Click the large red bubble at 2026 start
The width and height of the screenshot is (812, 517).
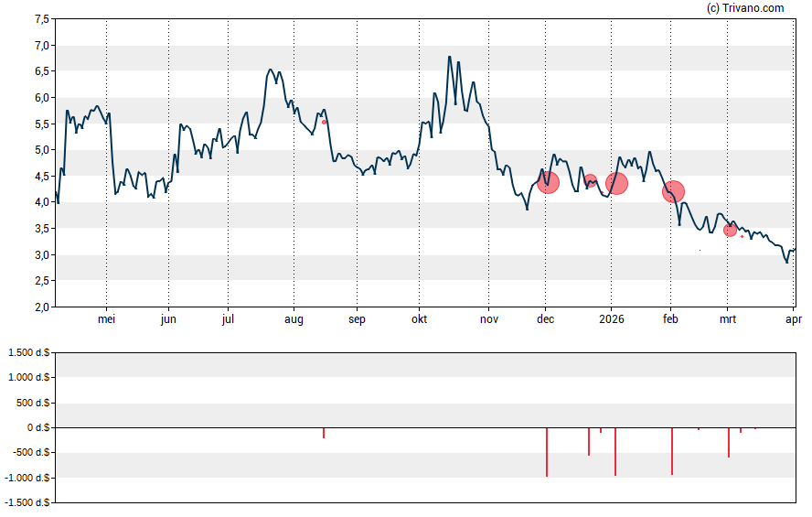(616, 183)
